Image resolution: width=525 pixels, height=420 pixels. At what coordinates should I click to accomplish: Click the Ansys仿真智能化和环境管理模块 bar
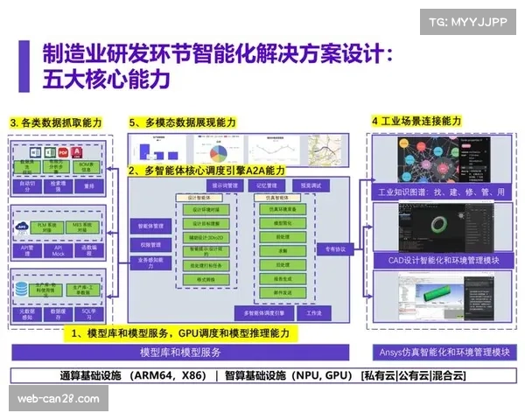(x=444, y=353)
